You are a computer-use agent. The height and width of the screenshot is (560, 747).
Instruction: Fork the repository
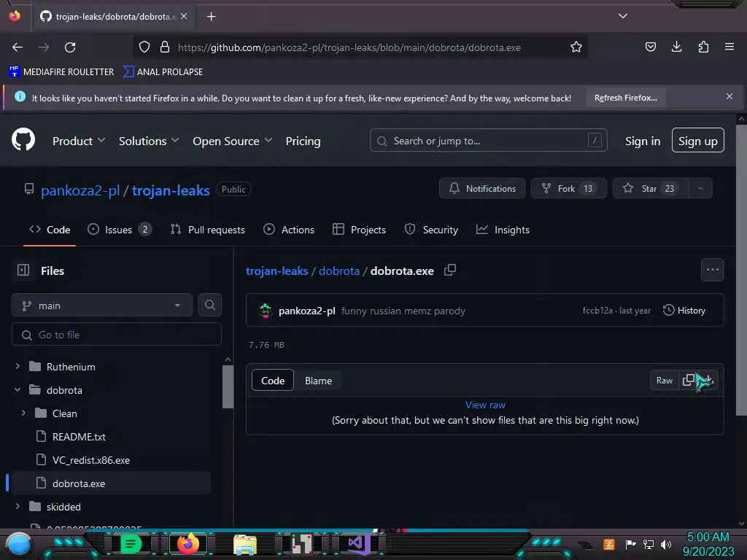pyautogui.click(x=568, y=189)
